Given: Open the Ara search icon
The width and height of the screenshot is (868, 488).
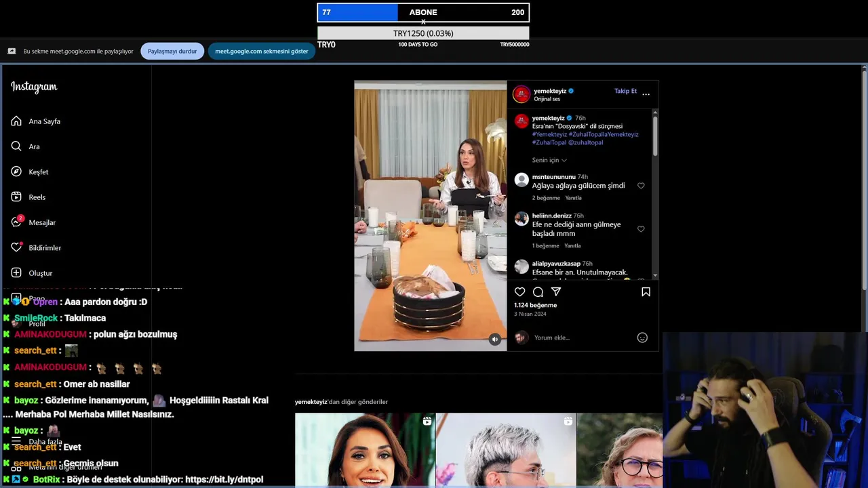Looking at the screenshot, I should tap(16, 146).
